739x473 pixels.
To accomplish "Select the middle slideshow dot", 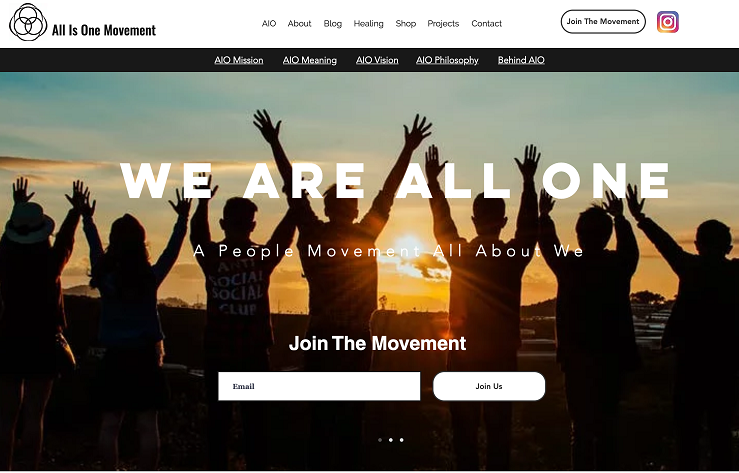I will pyautogui.click(x=391, y=440).
